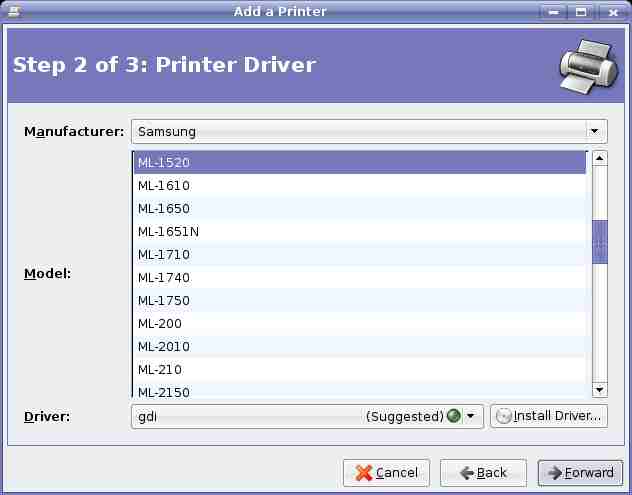The image size is (632, 495).
Task: Select the ML-2150 model entry
Action: [360, 391]
